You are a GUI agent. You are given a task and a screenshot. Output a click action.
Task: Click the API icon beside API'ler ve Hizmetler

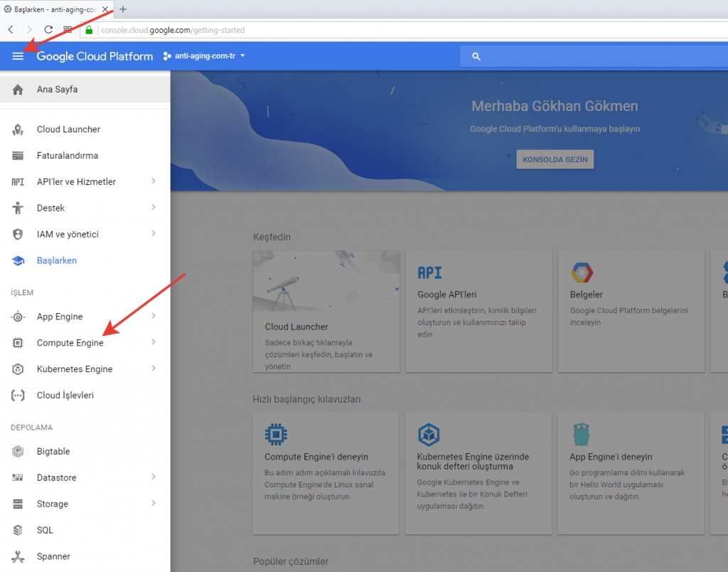tap(18, 182)
